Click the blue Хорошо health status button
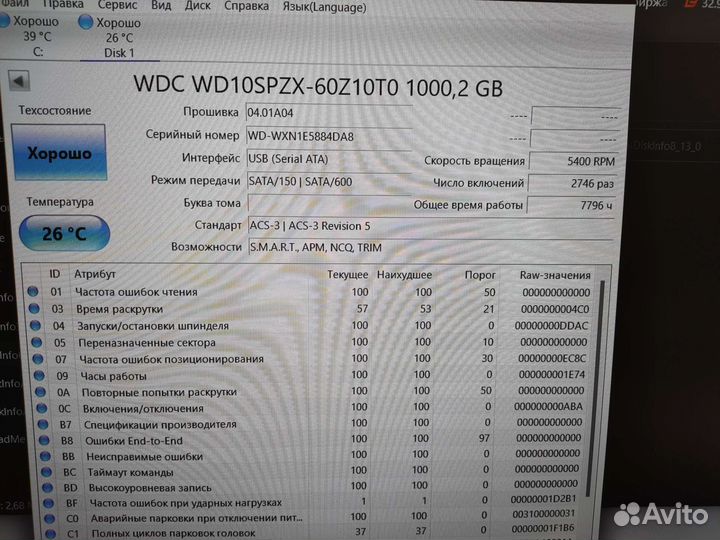The height and width of the screenshot is (540, 720). pyautogui.click(x=59, y=153)
